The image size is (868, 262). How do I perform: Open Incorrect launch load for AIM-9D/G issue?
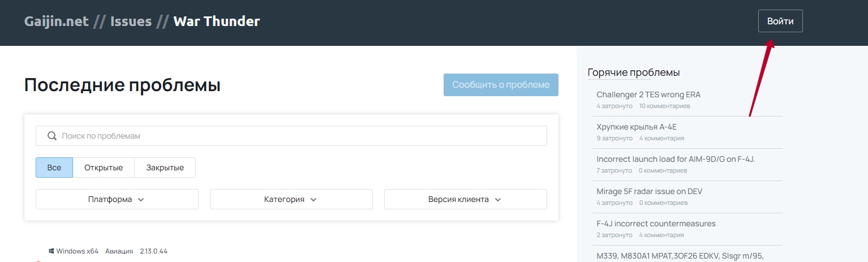pyautogui.click(x=676, y=159)
